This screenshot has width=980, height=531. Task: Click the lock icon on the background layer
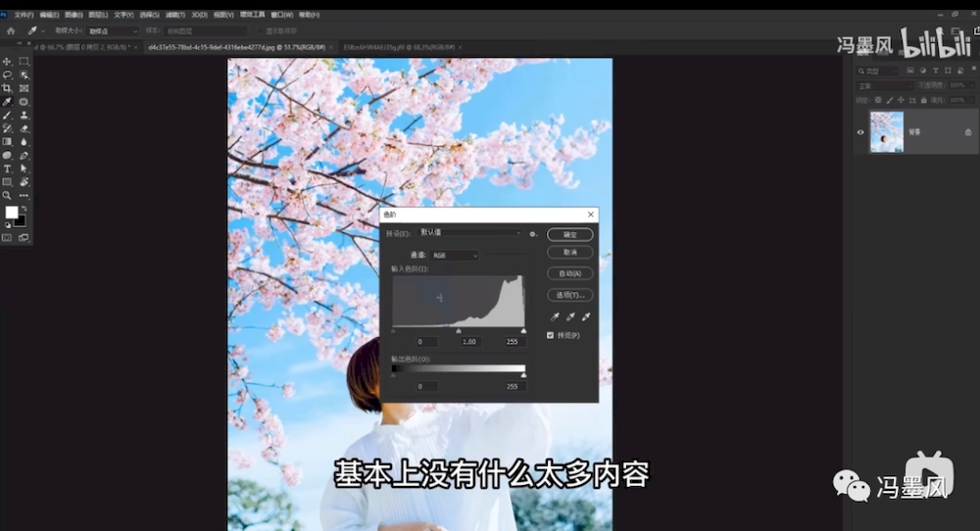tap(967, 132)
